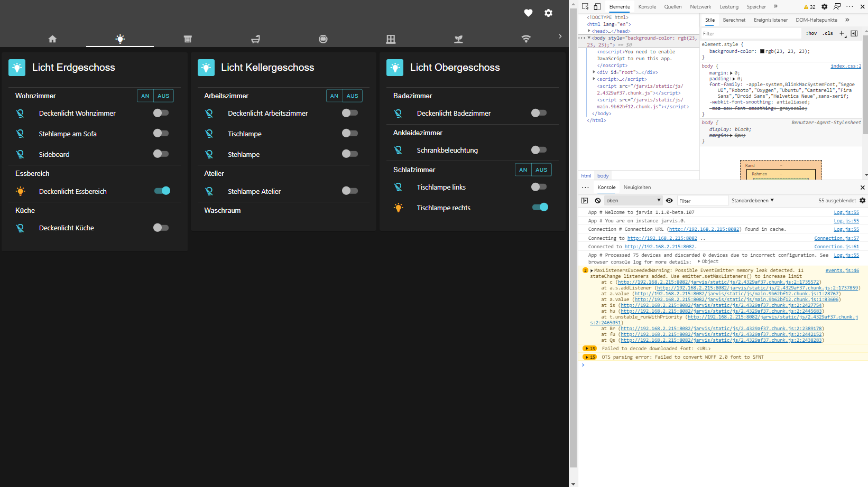Screen dimensions: 868x487
Task: Open jarvis settings gear in header
Action: click(x=549, y=13)
